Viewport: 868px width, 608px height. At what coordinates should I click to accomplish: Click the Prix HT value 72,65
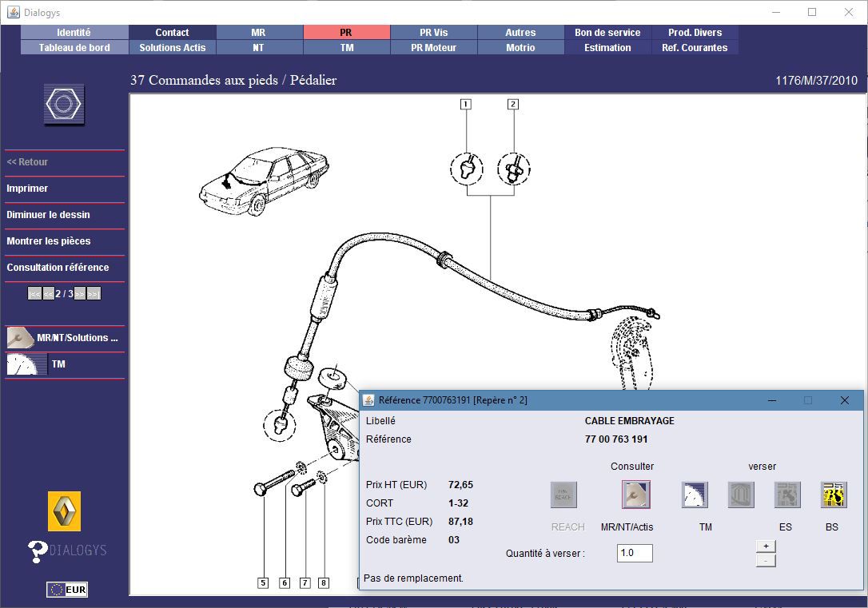pos(460,485)
